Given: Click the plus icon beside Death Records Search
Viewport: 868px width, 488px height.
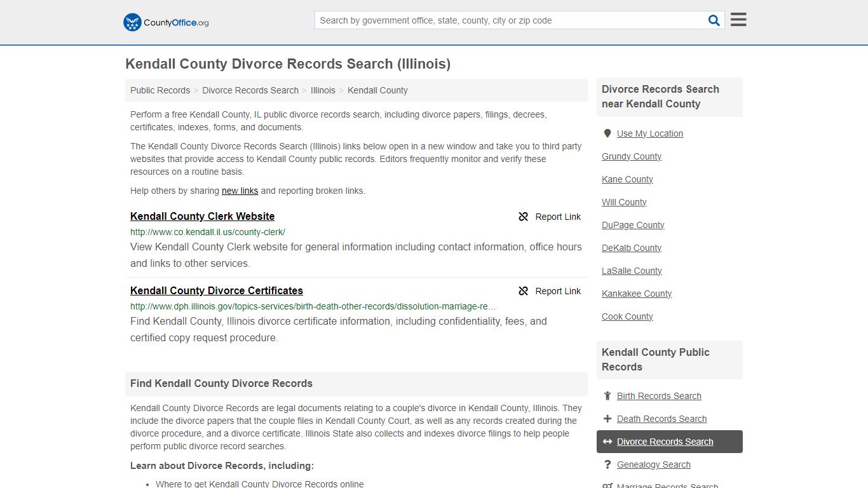Looking at the screenshot, I should (x=607, y=419).
